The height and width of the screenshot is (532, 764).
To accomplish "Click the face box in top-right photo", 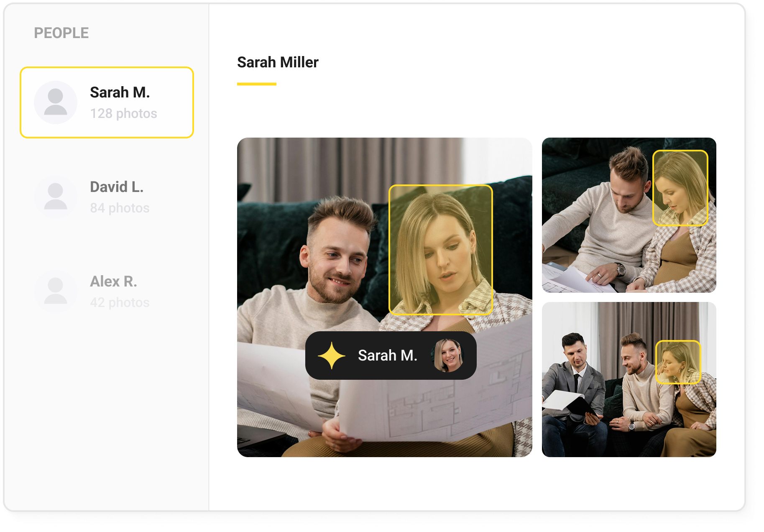I will [x=680, y=188].
